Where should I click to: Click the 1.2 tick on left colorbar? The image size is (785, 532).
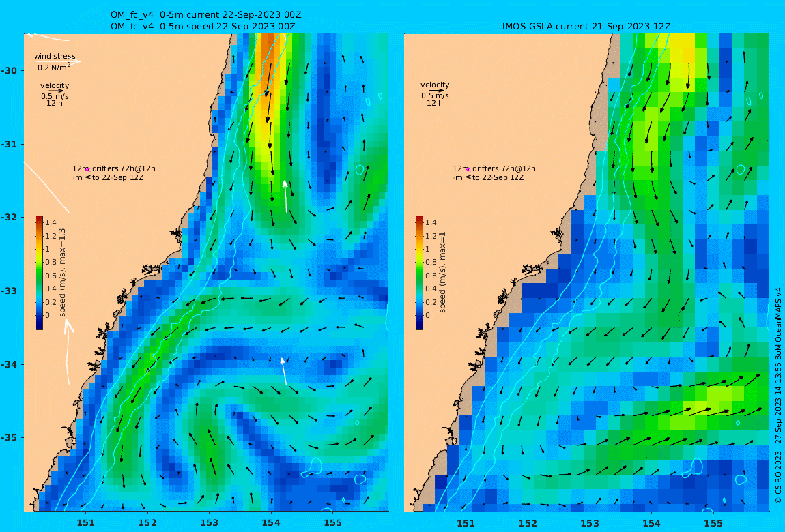(x=51, y=236)
